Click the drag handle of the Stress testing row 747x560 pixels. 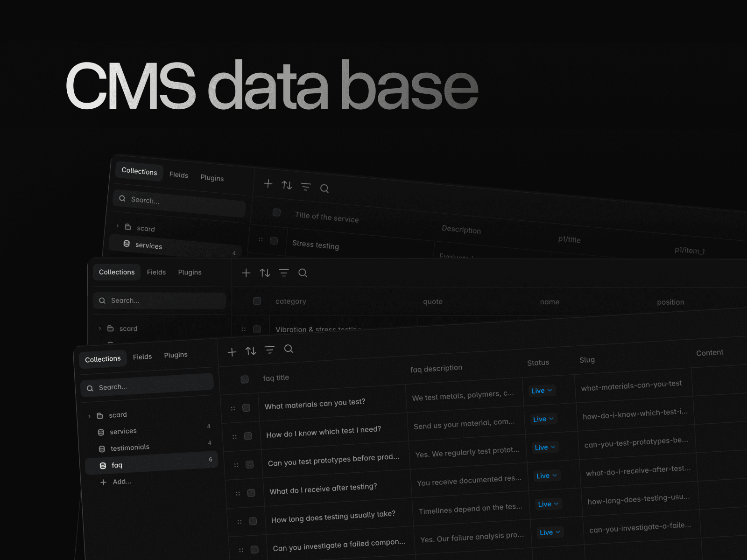261,239
